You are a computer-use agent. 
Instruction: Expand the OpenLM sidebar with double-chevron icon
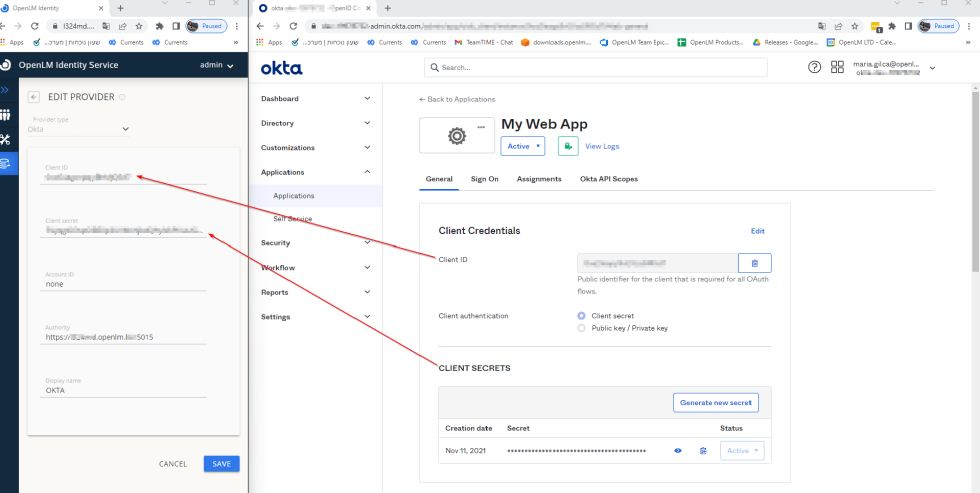[5, 90]
